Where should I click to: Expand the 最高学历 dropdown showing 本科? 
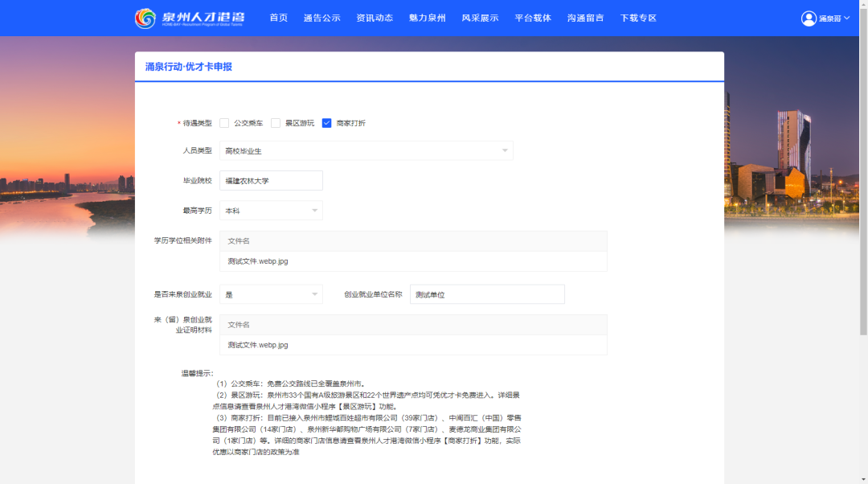(x=271, y=211)
